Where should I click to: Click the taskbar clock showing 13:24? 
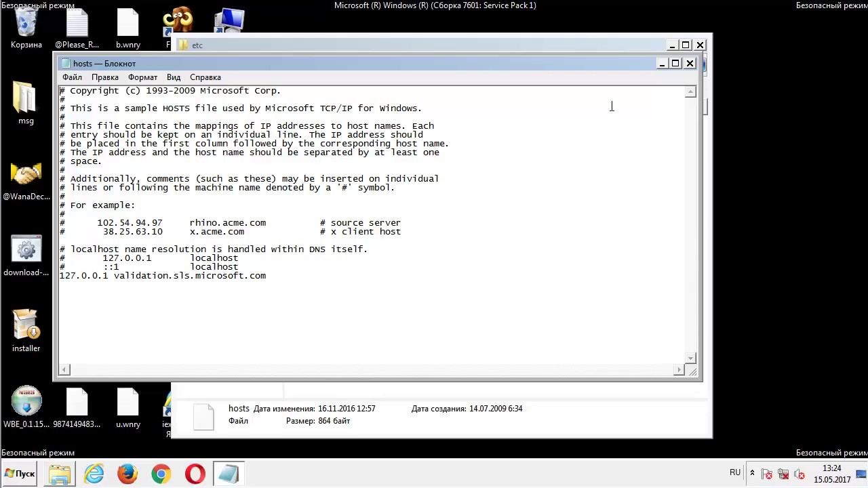point(832,474)
